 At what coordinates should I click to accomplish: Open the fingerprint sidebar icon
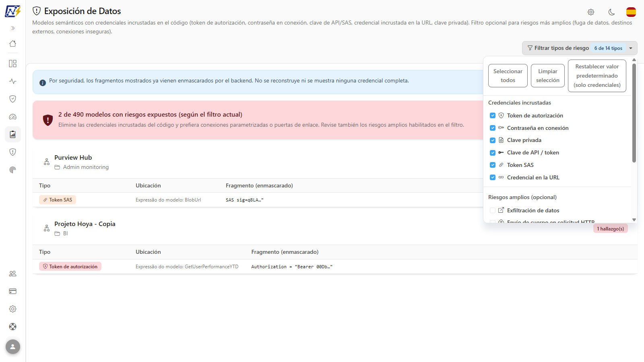click(13, 170)
